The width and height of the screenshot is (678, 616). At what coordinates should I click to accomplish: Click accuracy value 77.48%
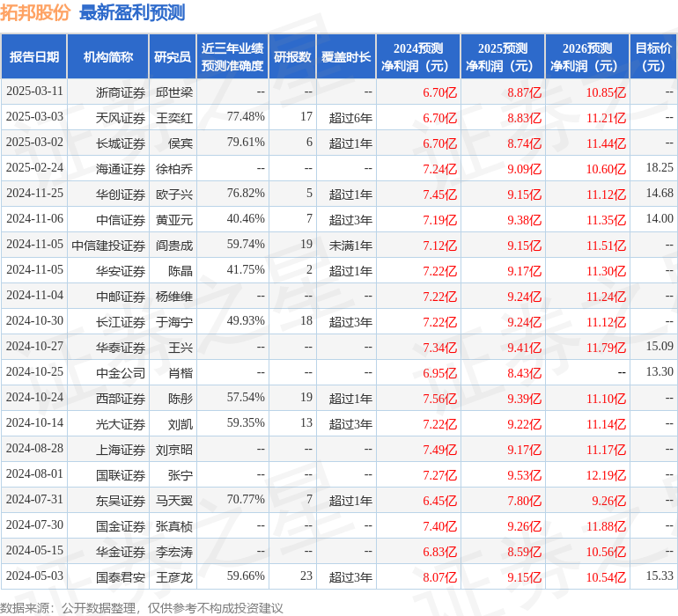click(x=246, y=117)
